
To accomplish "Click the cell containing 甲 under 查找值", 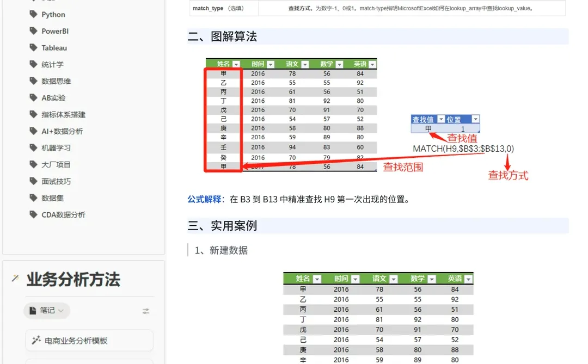I will 428,127.
